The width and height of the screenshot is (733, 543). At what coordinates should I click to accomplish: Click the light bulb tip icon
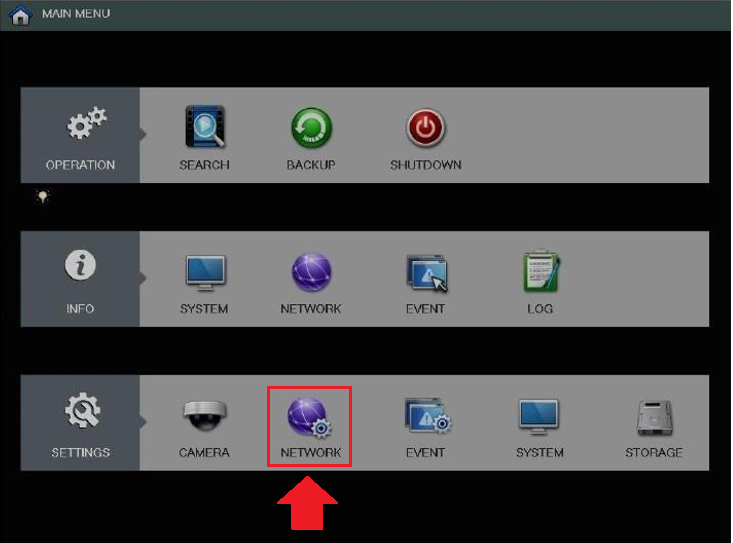(x=43, y=196)
